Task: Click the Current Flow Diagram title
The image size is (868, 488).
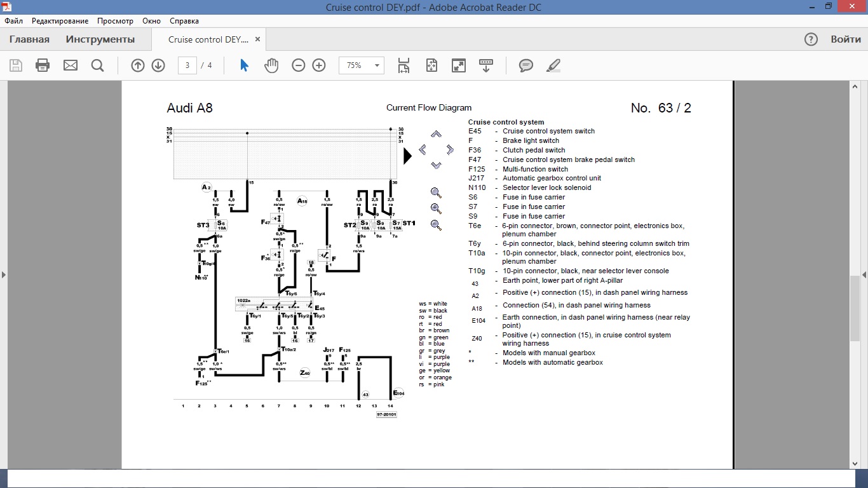Action: coord(429,108)
